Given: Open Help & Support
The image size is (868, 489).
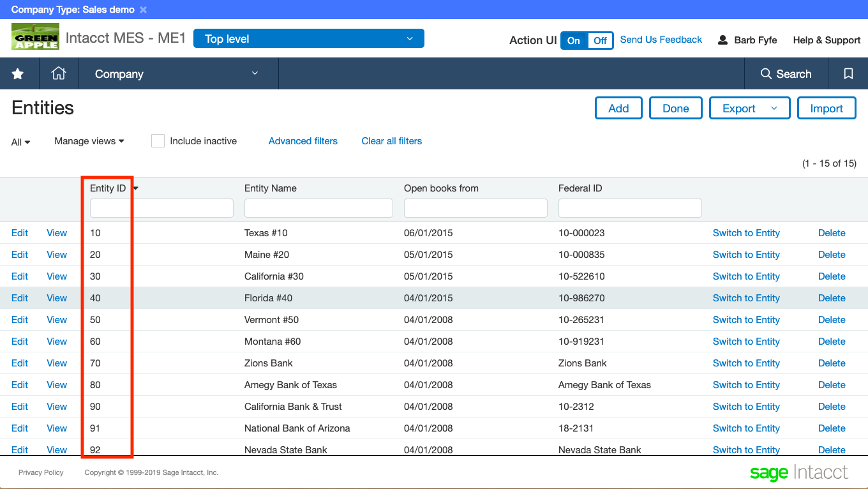Looking at the screenshot, I should [x=827, y=40].
